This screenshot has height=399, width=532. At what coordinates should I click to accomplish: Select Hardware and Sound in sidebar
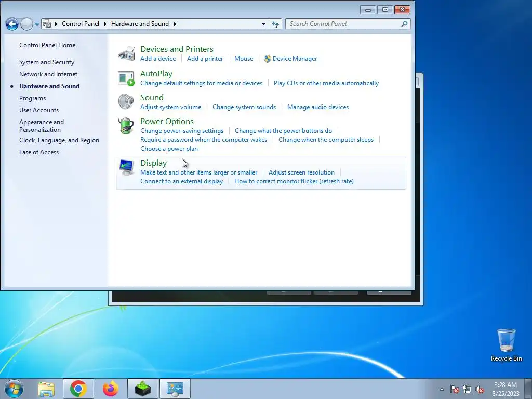tap(49, 86)
